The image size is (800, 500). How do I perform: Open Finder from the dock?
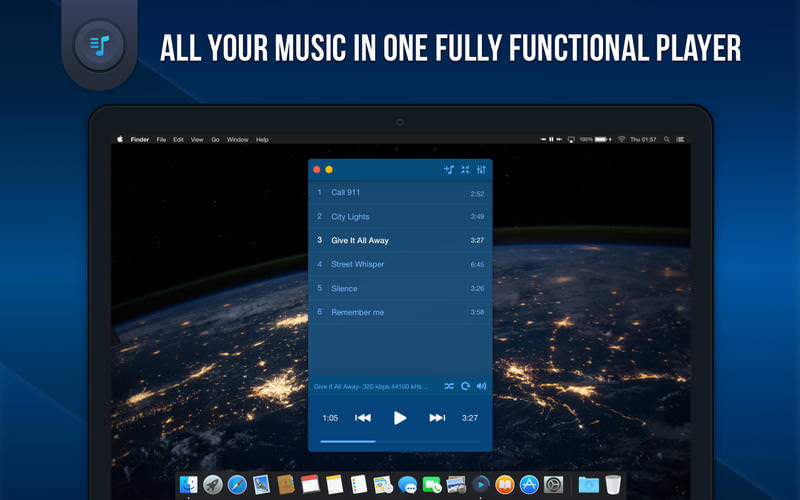click(189, 484)
